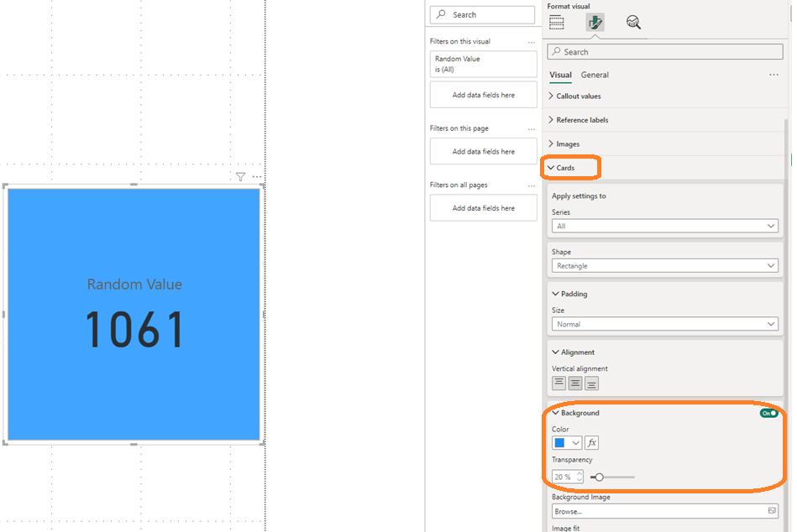Click the transparency slider handle
Image resolution: width=797 pixels, height=532 pixels.
(600, 477)
